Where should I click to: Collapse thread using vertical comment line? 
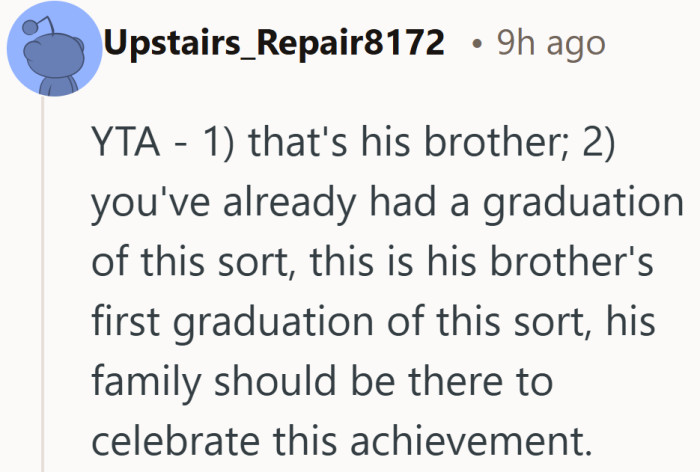point(43,284)
